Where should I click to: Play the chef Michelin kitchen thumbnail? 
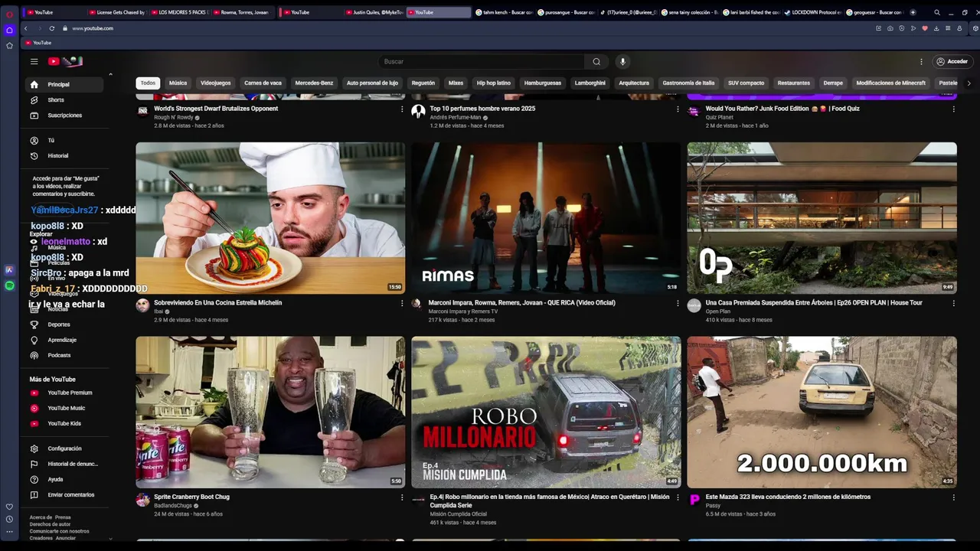pyautogui.click(x=270, y=218)
